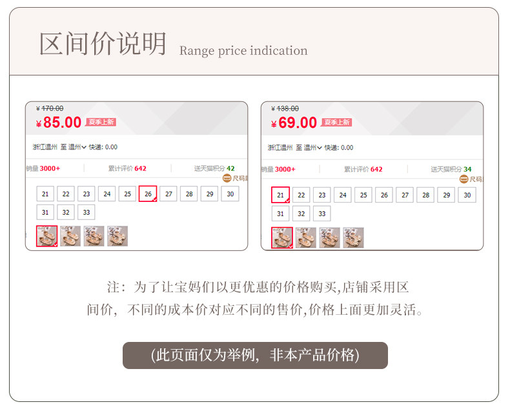510x420 pixels.
Task: Select third shoe thumbnail in ¥85.00 panel
Action: [x=94, y=236]
